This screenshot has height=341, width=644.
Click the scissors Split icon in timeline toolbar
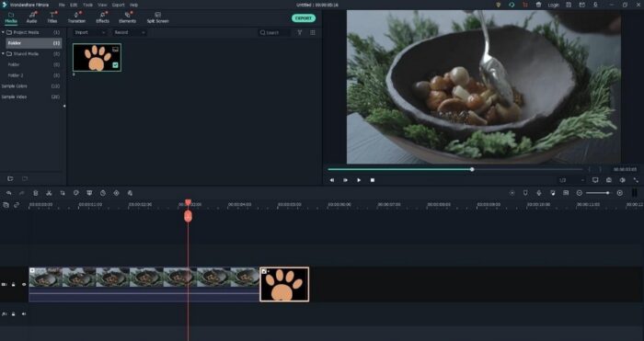tap(49, 193)
